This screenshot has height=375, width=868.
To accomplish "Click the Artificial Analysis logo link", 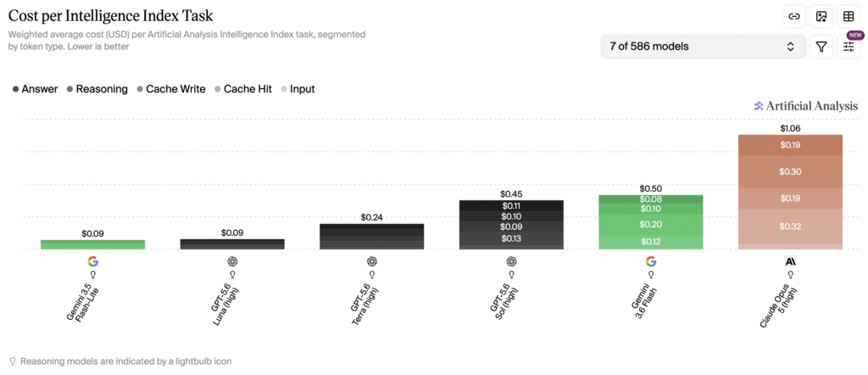I will [x=806, y=106].
